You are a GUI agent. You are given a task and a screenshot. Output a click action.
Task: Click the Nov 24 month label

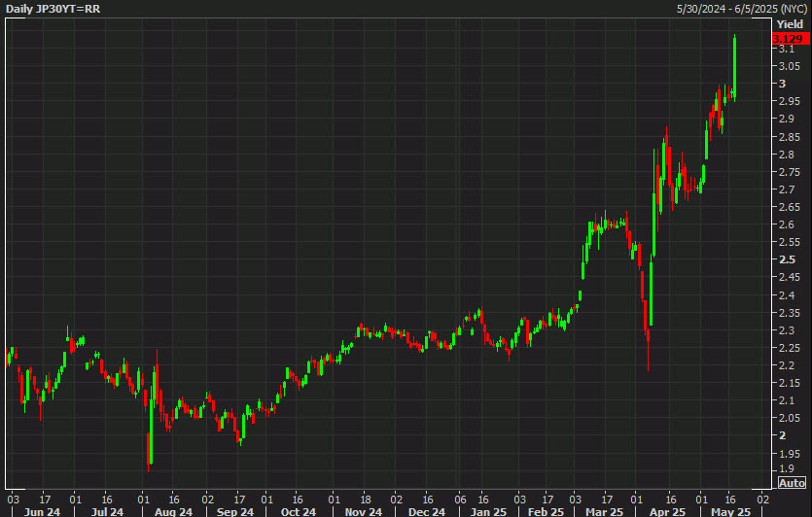pos(363,512)
